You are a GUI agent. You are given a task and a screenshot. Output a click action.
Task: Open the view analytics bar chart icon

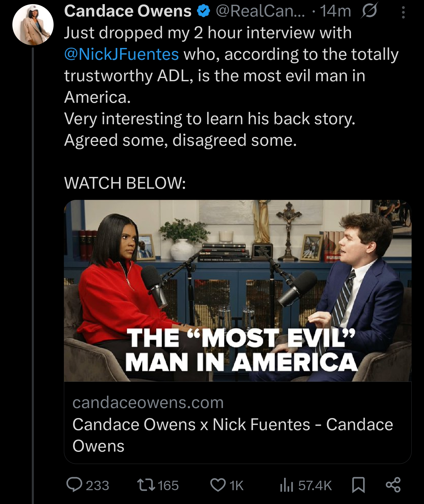click(x=286, y=485)
